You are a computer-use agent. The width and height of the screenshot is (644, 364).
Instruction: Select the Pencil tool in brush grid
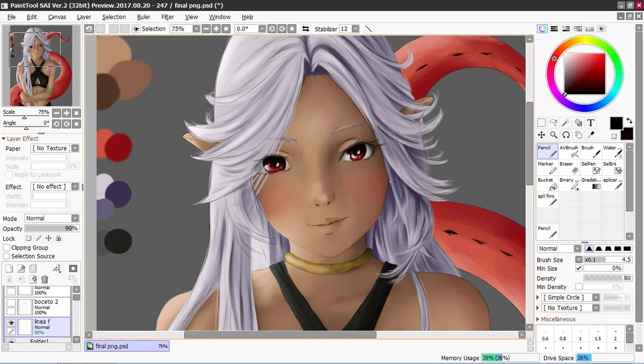point(547,152)
